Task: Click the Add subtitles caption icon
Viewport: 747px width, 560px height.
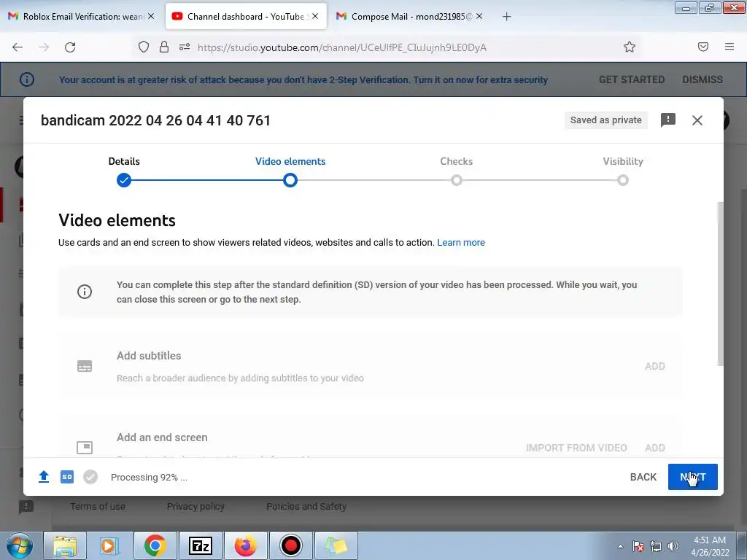Action: pyautogui.click(x=85, y=366)
